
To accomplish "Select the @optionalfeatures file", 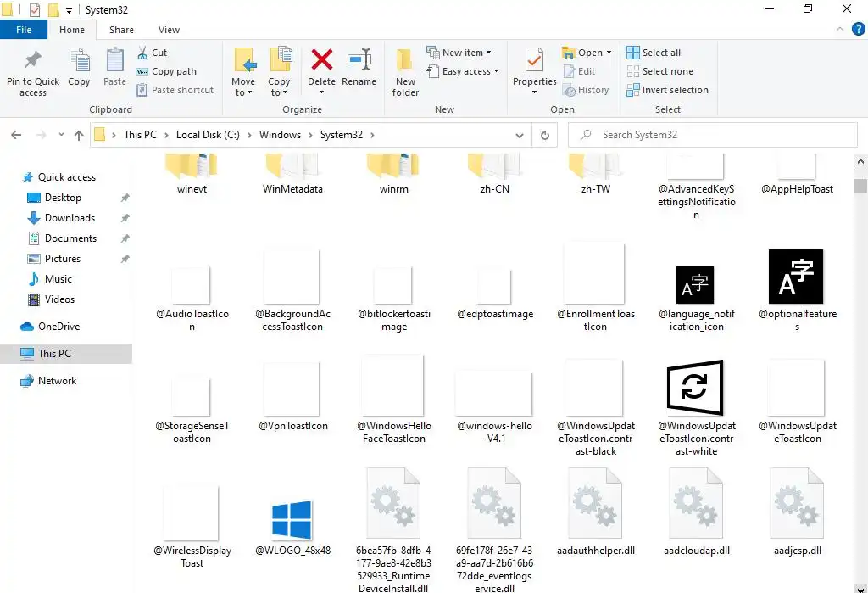I will pyautogui.click(x=797, y=291).
